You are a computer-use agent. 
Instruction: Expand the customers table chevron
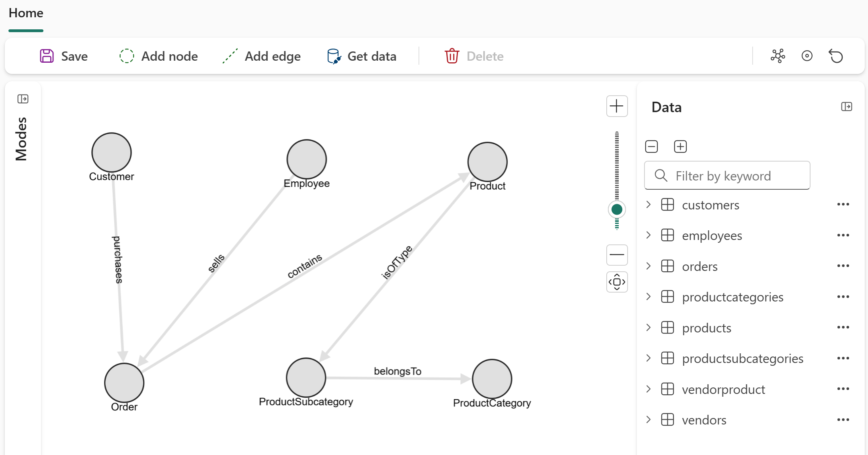pos(648,205)
